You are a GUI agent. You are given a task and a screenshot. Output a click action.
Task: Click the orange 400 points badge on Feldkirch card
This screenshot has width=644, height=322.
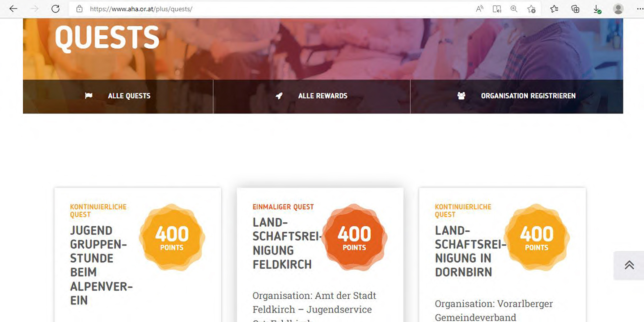coord(354,237)
